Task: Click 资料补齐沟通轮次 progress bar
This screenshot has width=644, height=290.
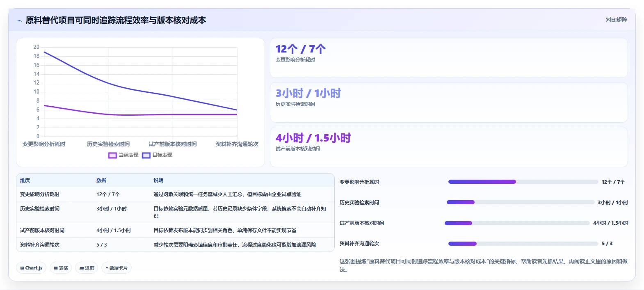Action: (523, 244)
